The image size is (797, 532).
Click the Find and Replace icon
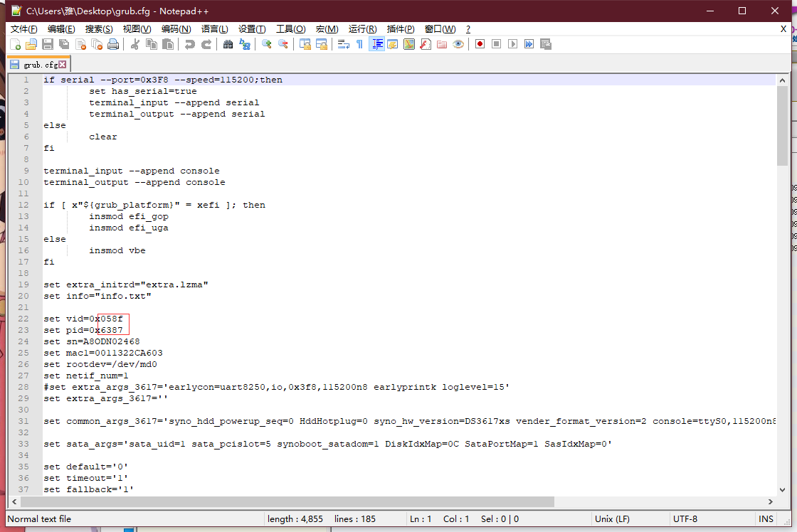coord(245,44)
